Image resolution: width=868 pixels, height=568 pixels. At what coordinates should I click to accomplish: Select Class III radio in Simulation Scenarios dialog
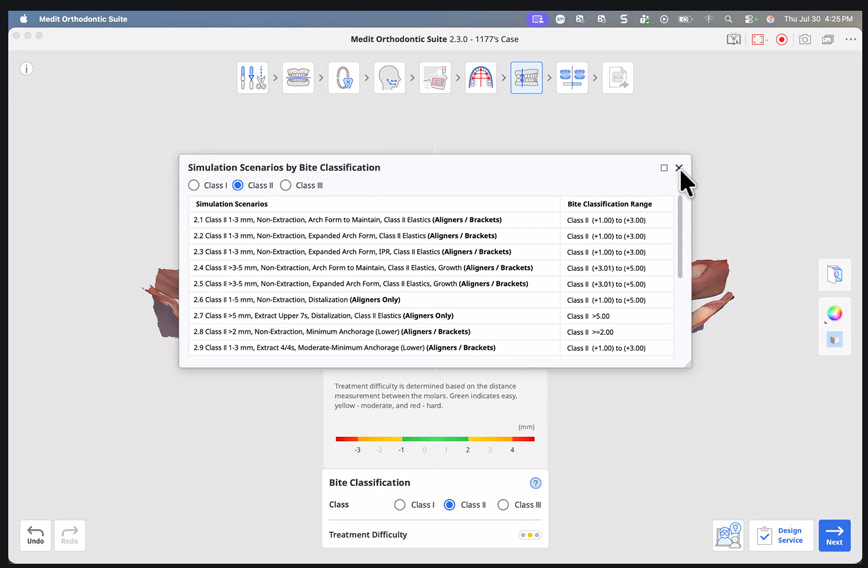point(286,185)
